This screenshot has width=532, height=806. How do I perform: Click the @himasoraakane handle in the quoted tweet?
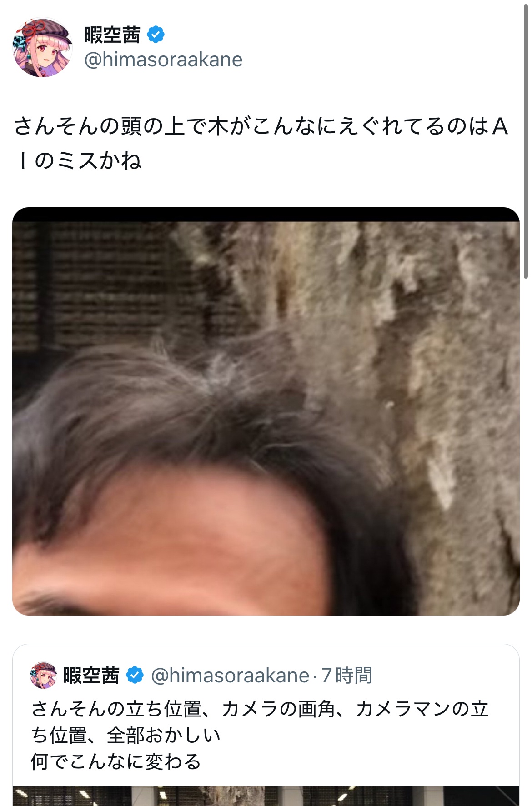coord(230,676)
